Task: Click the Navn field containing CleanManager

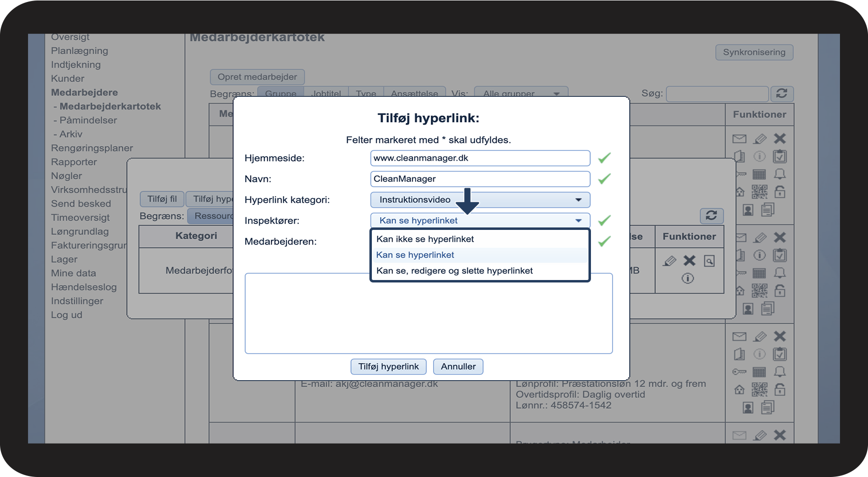Action: click(x=480, y=179)
